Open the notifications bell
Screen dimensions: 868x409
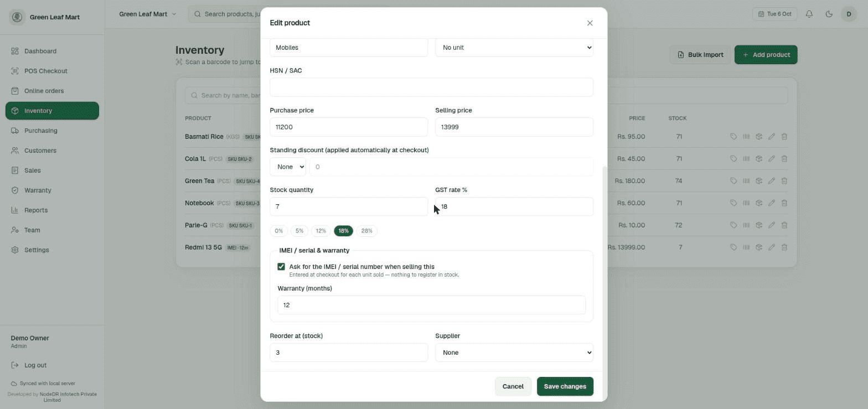coord(809,14)
